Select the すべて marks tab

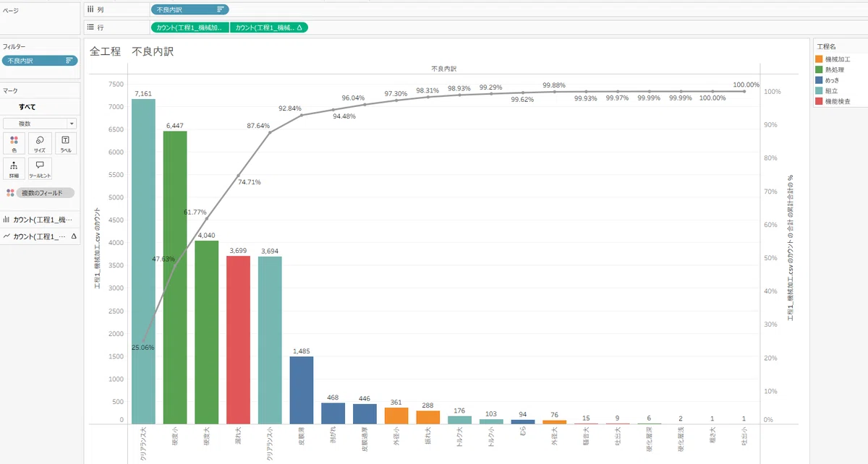click(27, 107)
